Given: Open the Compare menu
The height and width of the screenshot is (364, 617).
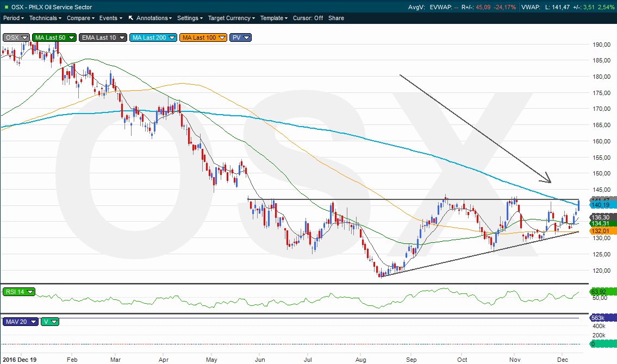Looking at the screenshot, I should (80, 18).
